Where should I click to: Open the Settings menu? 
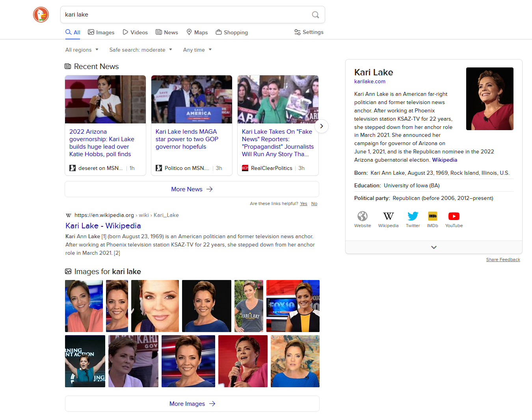click(309, 32)
